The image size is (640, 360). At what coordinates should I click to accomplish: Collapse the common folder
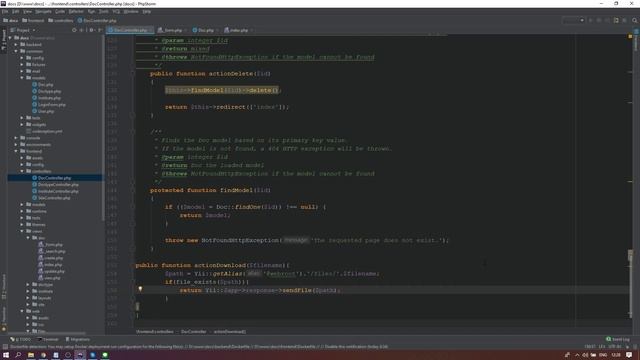[x=16, y=51]
